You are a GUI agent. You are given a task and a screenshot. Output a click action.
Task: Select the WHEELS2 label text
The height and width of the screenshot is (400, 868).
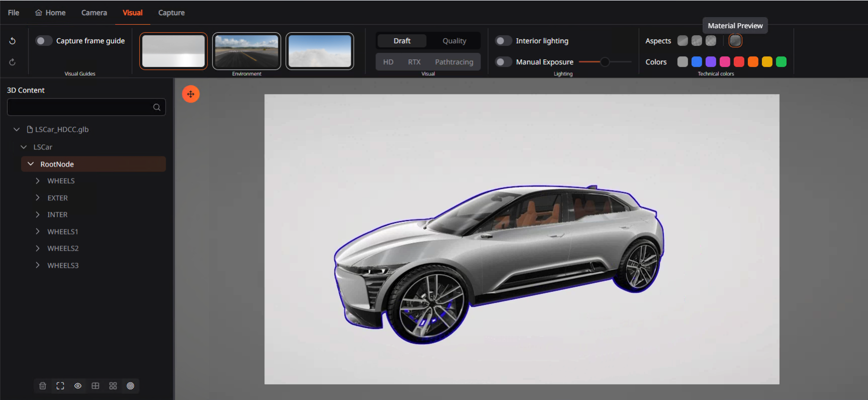63,248
